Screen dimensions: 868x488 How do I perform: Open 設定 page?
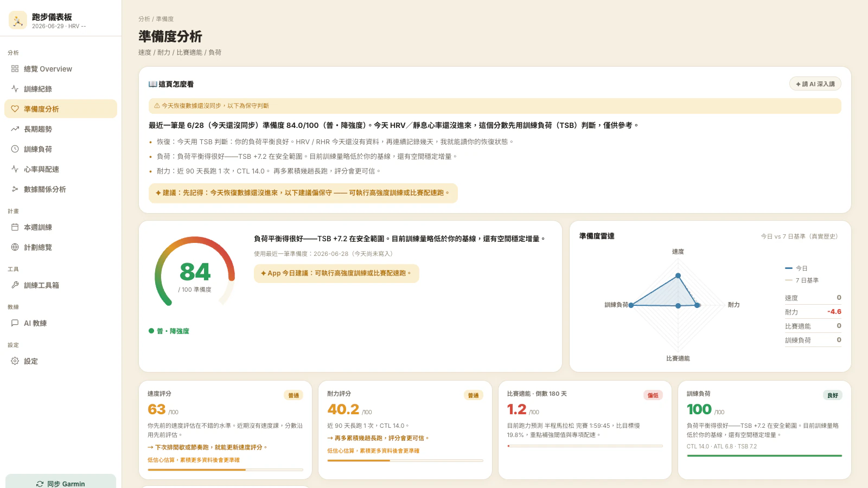point(61,361)
